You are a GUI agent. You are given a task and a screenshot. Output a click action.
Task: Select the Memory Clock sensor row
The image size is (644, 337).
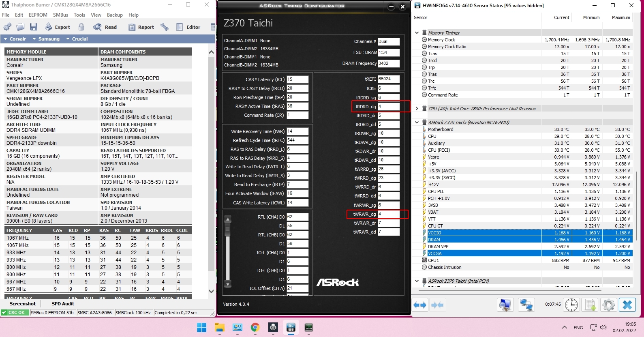pyautogui.click(x=526, y=40)
